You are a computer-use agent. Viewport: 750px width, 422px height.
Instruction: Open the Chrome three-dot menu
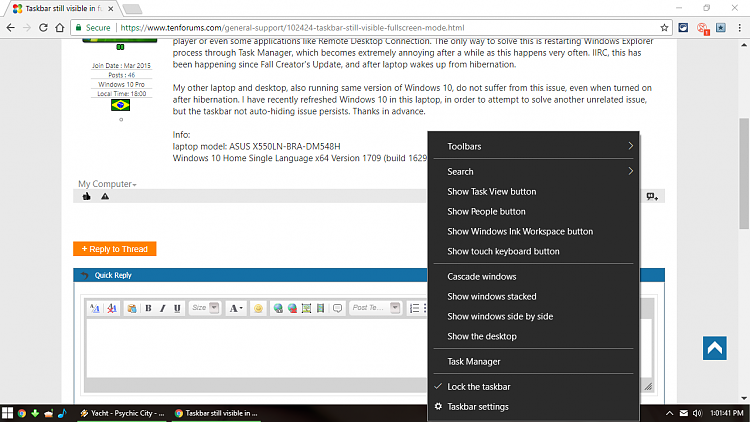point(739,28)
